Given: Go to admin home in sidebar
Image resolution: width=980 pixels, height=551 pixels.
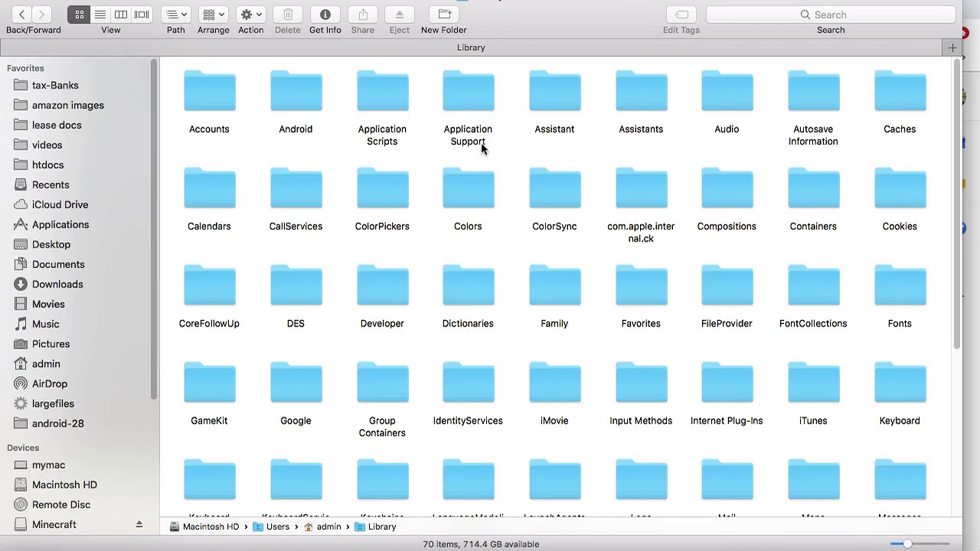Looking at the screenshot, I should pyautogui.click(x=46, y=364).
